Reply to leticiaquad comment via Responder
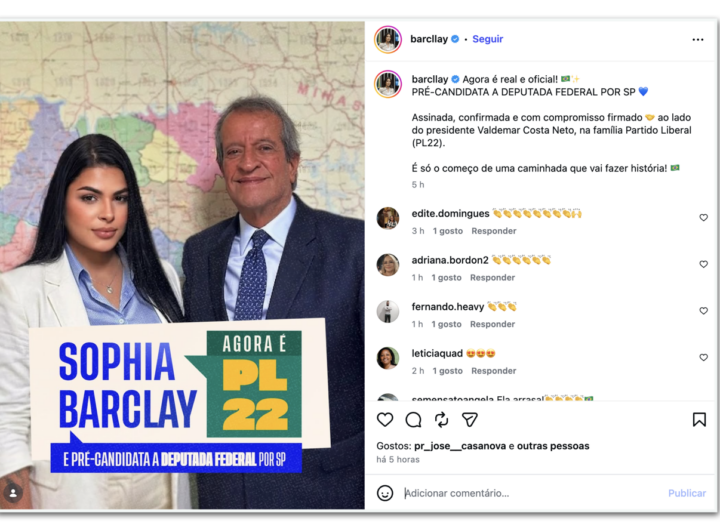This screenshot has height=530, width=720. click(494, 371)
